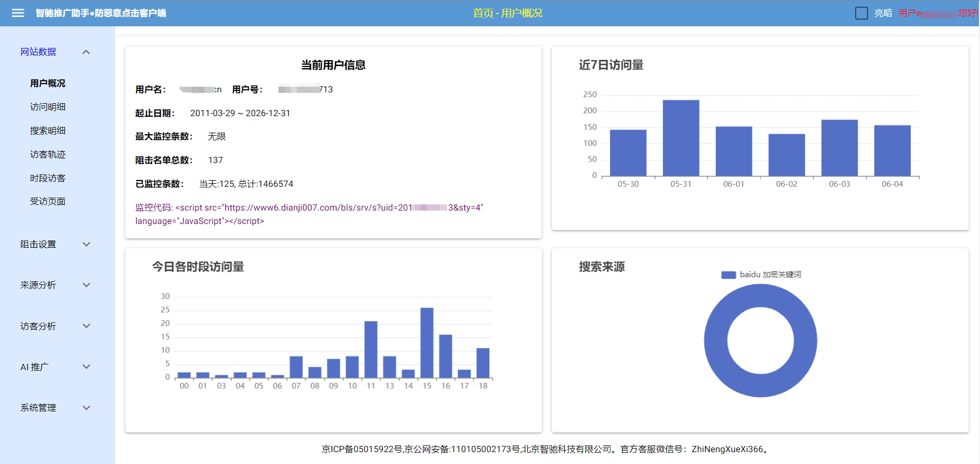
Task: Open the hamburger menu icon
Action: (18, 13)
